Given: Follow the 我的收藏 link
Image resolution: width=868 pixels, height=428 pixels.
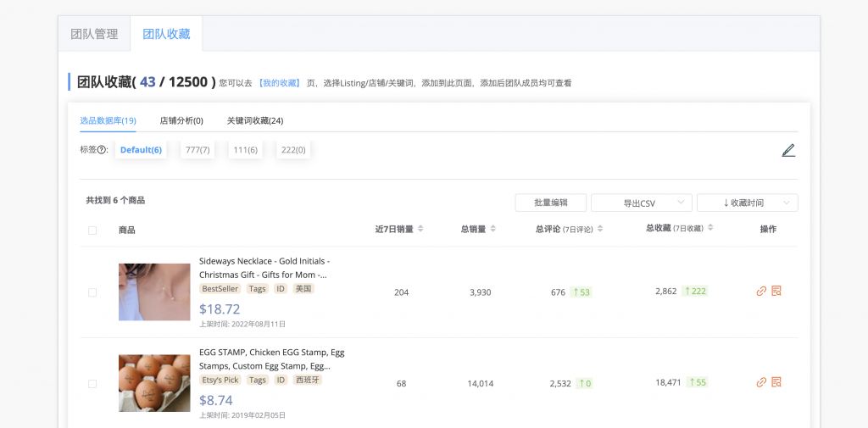Looking at the screenshot, I should pos(280,83).
